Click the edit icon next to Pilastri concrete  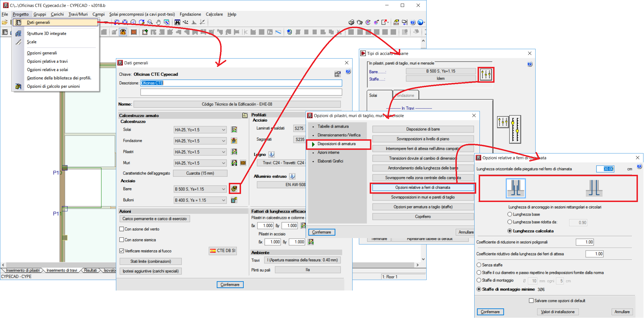click(234, 152)
